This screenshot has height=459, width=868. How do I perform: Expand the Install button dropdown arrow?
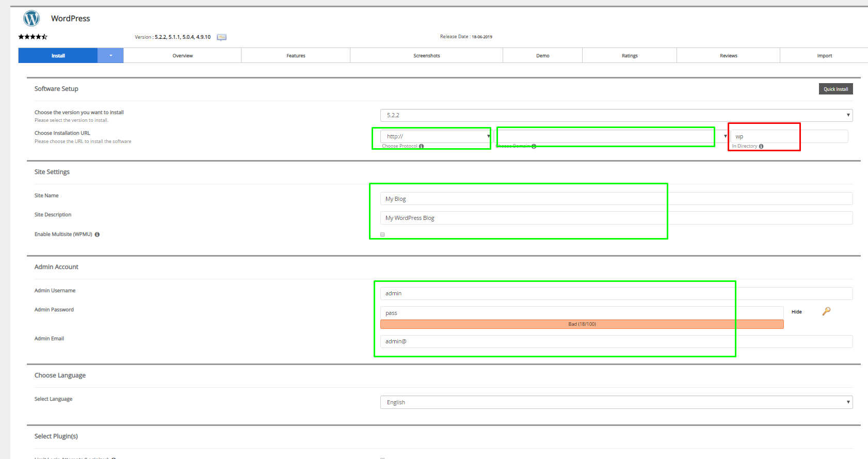tap(110, 55)
